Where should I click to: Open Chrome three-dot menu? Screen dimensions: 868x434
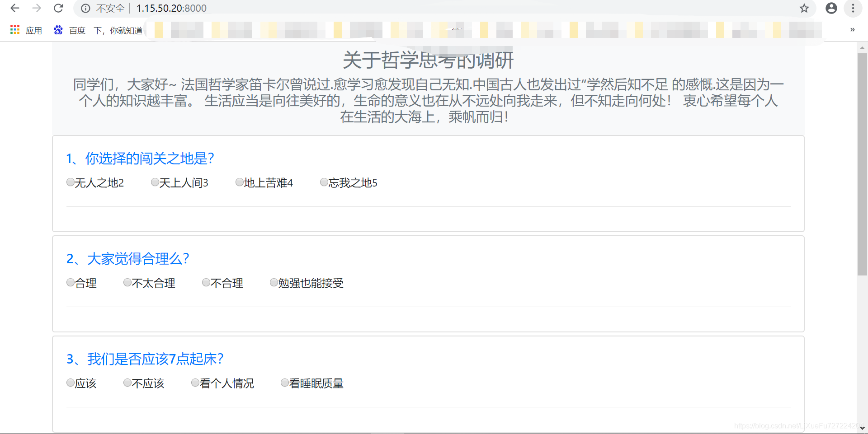853,8
